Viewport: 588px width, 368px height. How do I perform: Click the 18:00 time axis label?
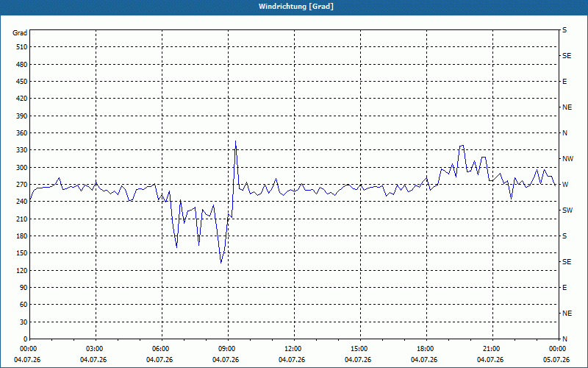click(426, 349)
